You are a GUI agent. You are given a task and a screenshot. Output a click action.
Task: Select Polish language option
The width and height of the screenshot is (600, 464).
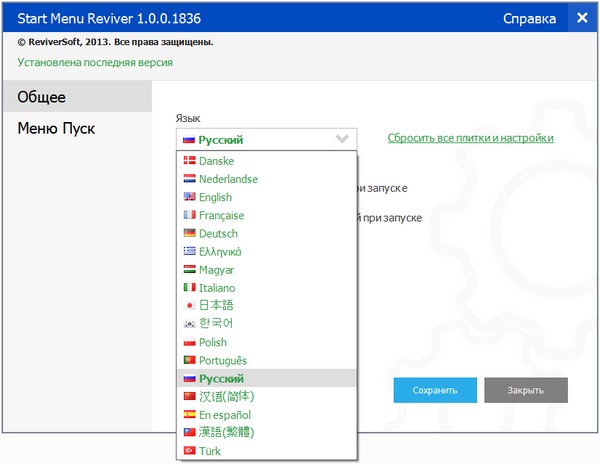click(x=213, y=342)
